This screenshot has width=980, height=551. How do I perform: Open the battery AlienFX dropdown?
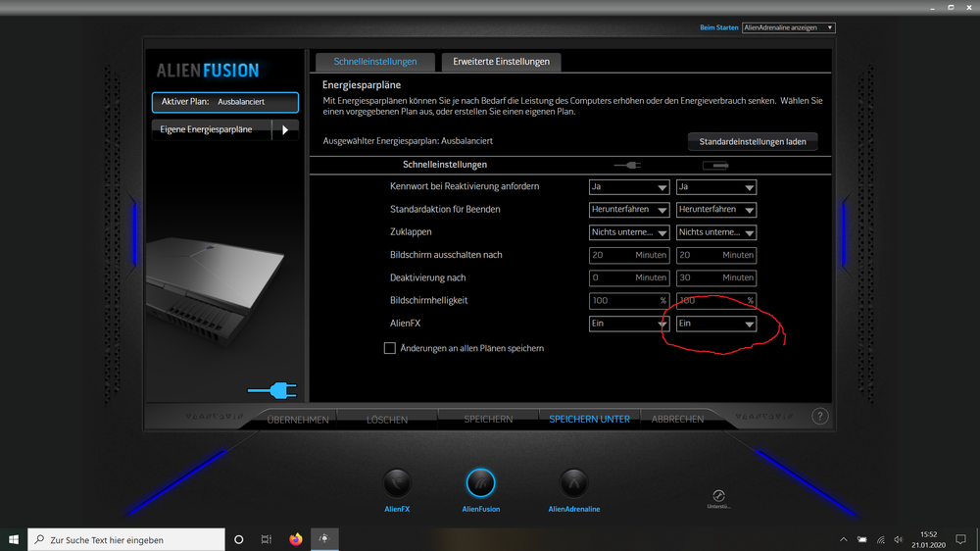pos(716,324)
